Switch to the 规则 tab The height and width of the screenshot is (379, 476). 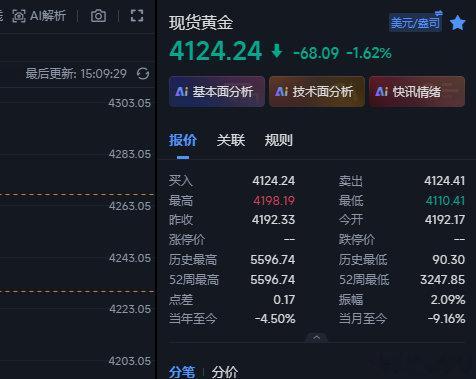point(279,140)
